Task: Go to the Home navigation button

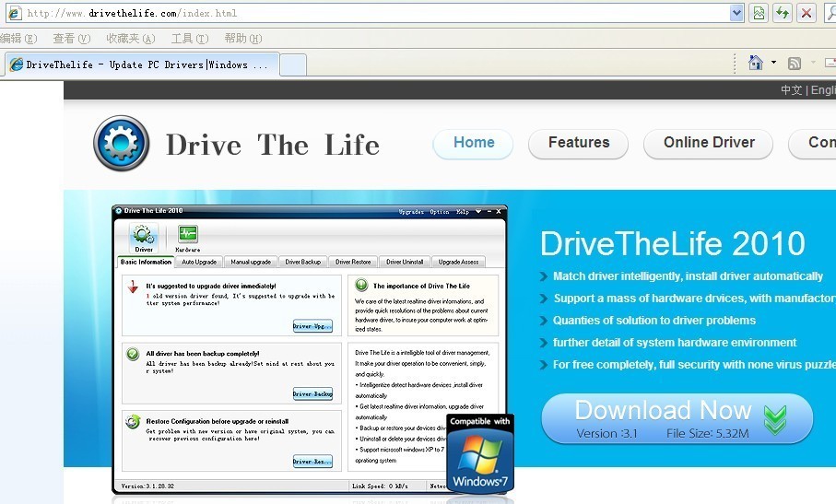Action: (x=474, y=143)
